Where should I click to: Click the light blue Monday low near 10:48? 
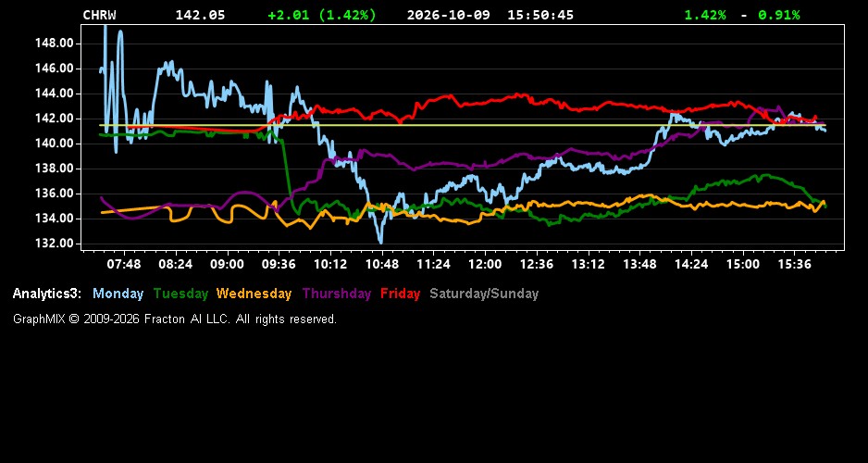[380, 242]
